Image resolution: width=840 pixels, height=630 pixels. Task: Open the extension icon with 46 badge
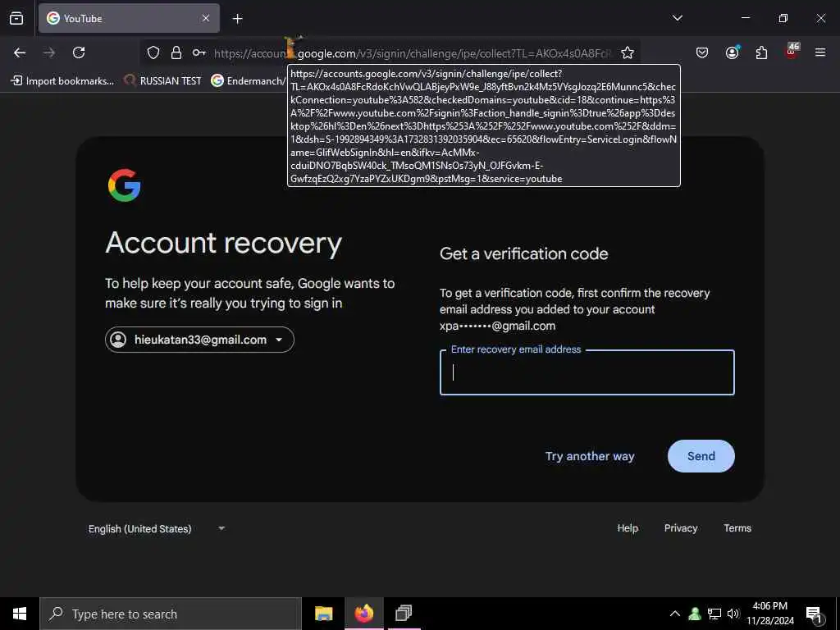[792, 52]
